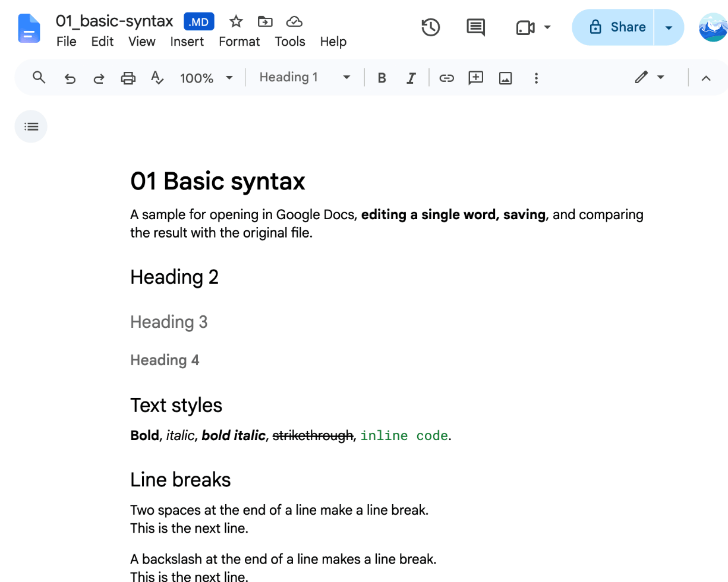
Task: Open the editing mode pencil dropdown
Action: pyautogui.click(x=649, y=78)
